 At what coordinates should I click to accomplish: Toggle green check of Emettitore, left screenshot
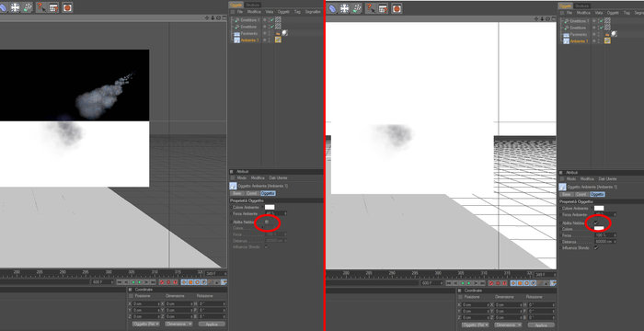[x=271, y=27]
